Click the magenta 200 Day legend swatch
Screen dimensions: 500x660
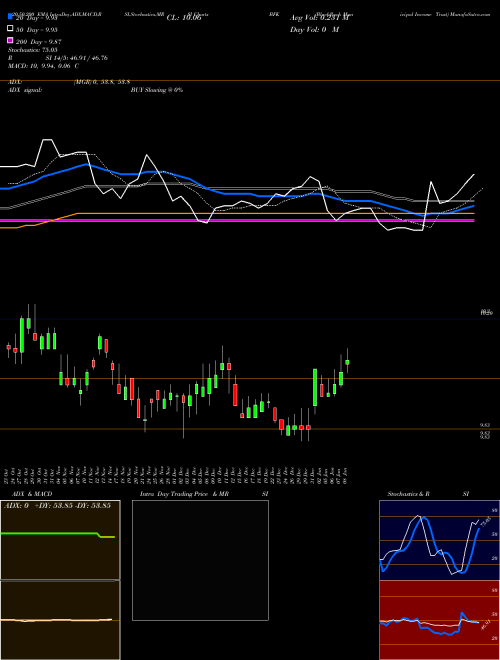(10, 40)
